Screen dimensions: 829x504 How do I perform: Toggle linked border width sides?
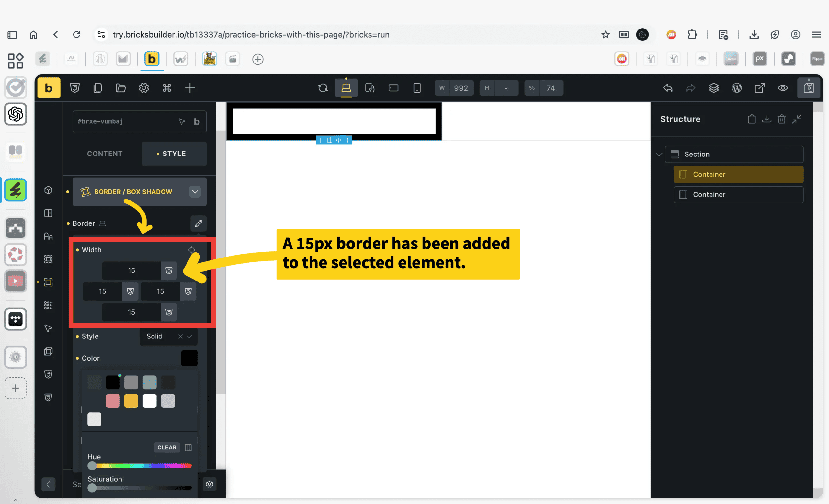pyautogui.click(x=191, y=250)
